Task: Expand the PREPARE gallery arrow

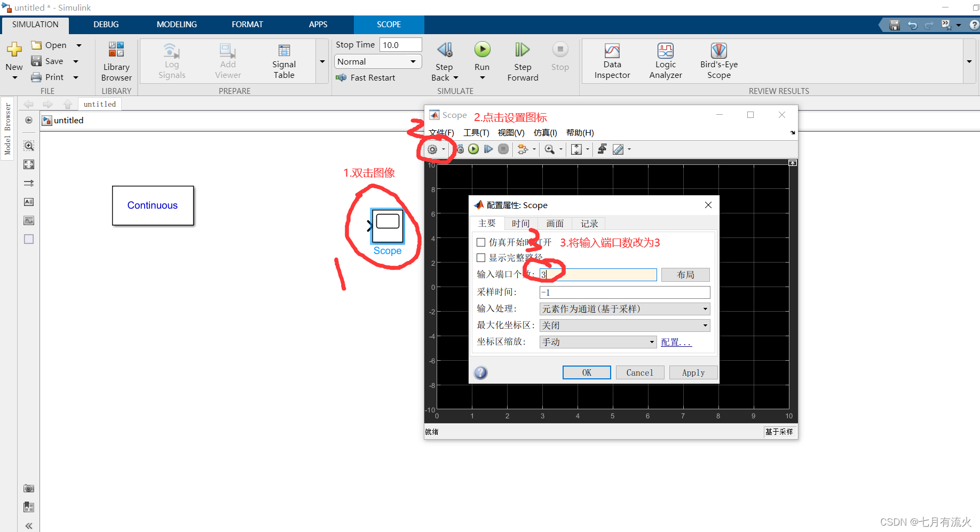Action: tap(322, 61)
